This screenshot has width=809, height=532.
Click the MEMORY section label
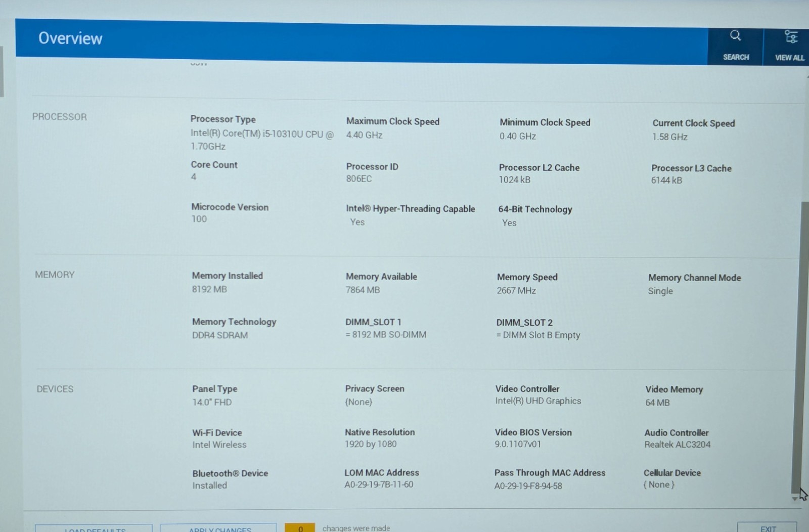click(x=55, y=275)
